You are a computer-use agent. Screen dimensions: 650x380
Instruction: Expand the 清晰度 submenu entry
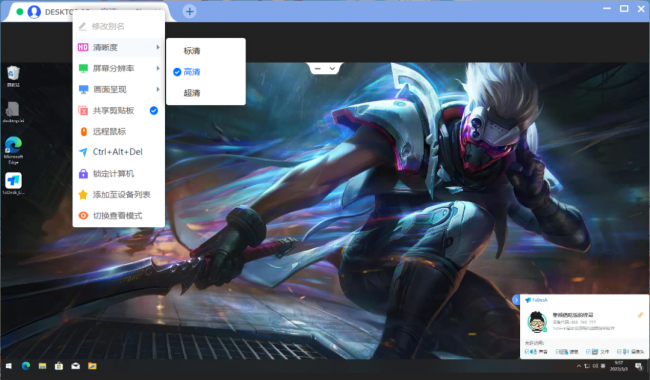pyautogui.click(x=119, y=47)
